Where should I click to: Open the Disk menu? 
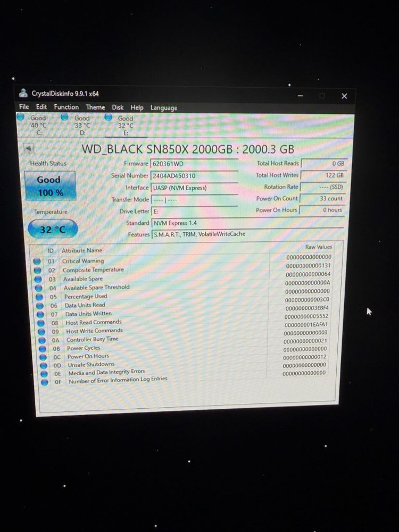point(118,107)
